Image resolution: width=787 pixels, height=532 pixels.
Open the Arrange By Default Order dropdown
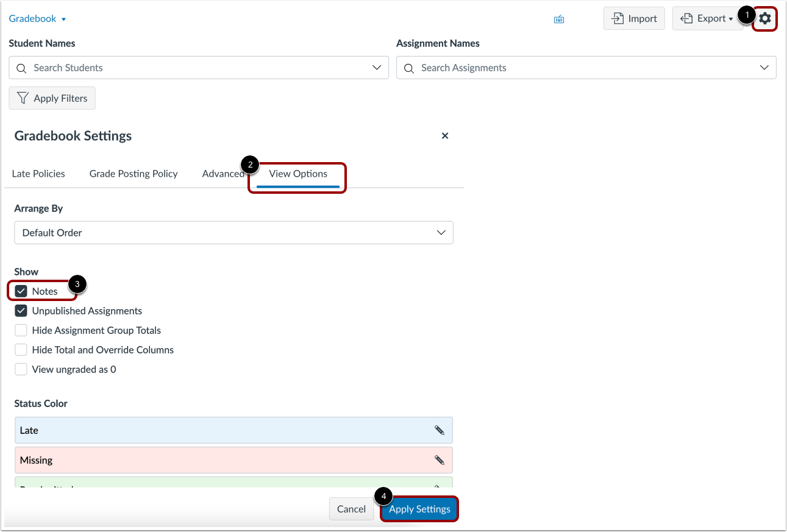[233, 232]
